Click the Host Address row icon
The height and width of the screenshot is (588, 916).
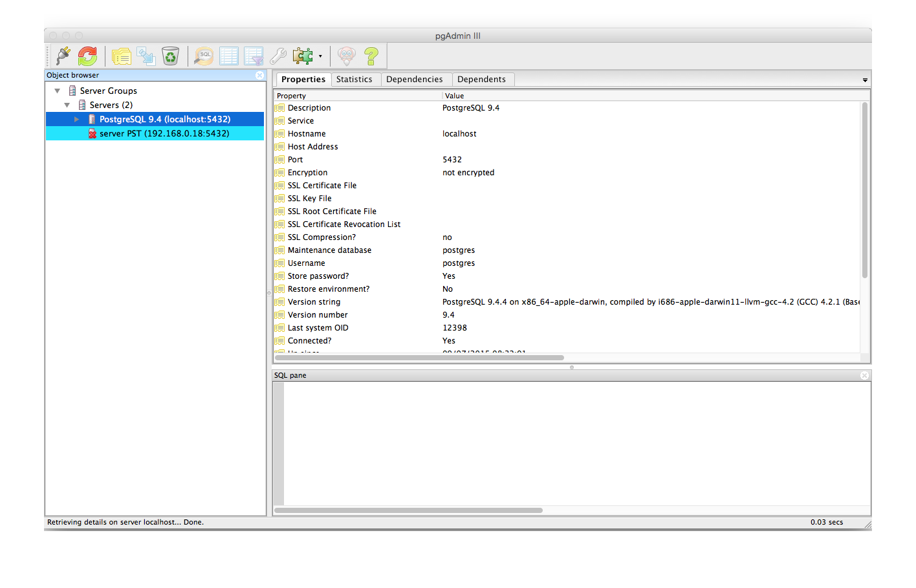pos(279,147)
